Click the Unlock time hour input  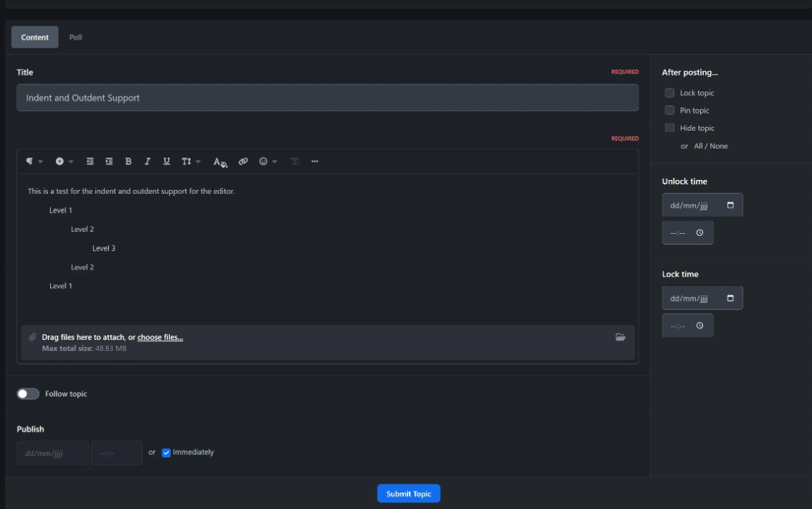688,233
